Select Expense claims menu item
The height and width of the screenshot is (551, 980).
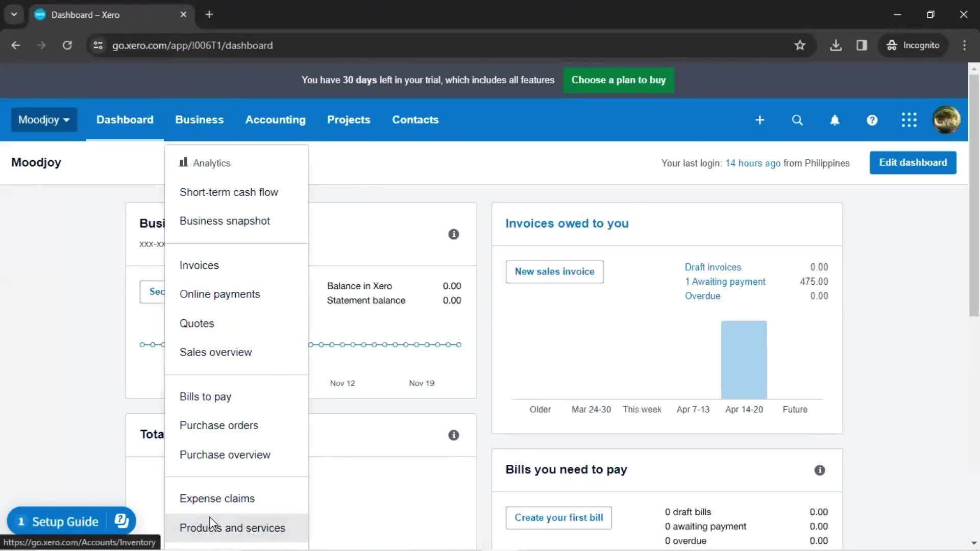tap(236, 498)
